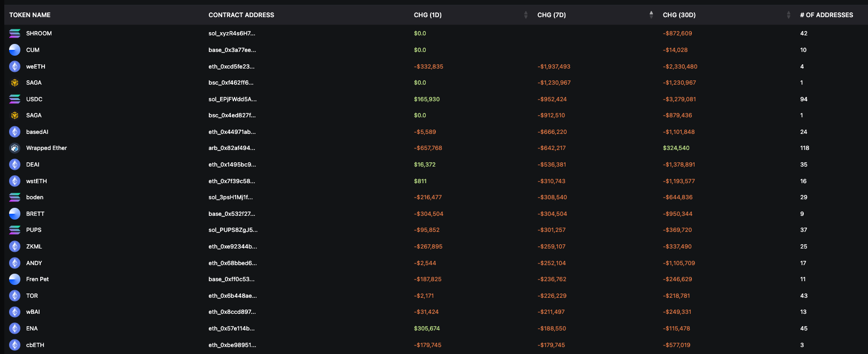The height and width of the screenshot is (354, 868).
Task: Click USDC 30D change -$3,279,081
Action: [x=680, y=99]
